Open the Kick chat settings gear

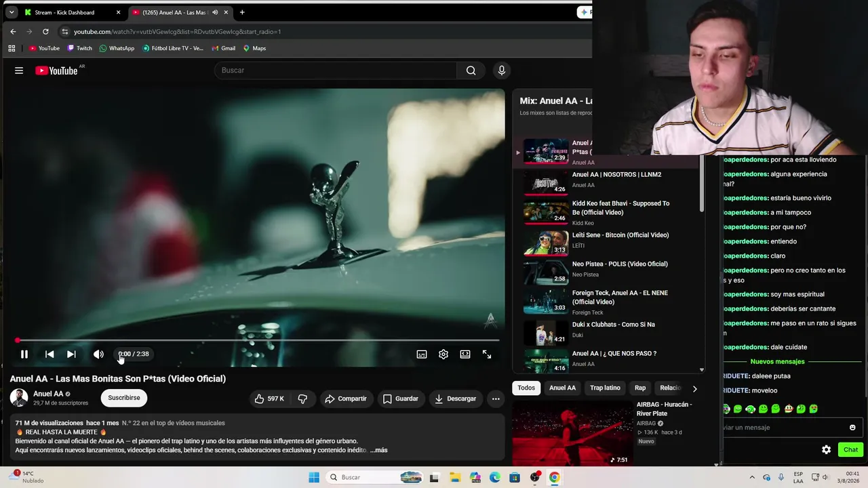pos(826,449)
